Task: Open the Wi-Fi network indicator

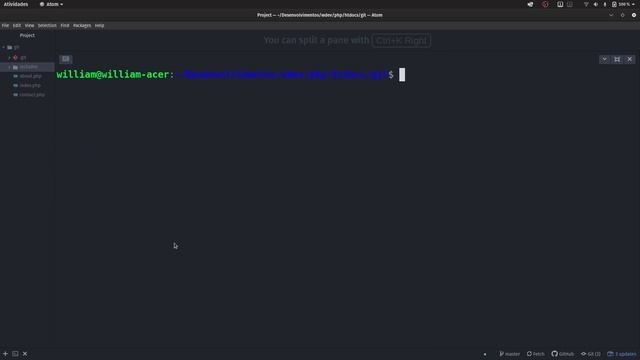Action: click(586, 4)
